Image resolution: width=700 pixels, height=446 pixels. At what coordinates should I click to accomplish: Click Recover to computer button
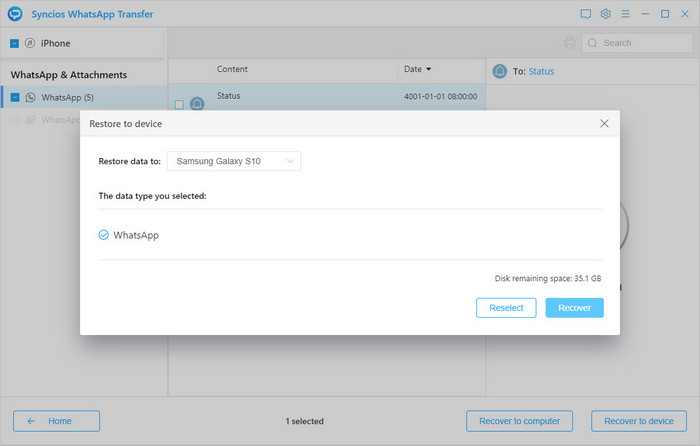pyautogui.click(x=519, y=421)
